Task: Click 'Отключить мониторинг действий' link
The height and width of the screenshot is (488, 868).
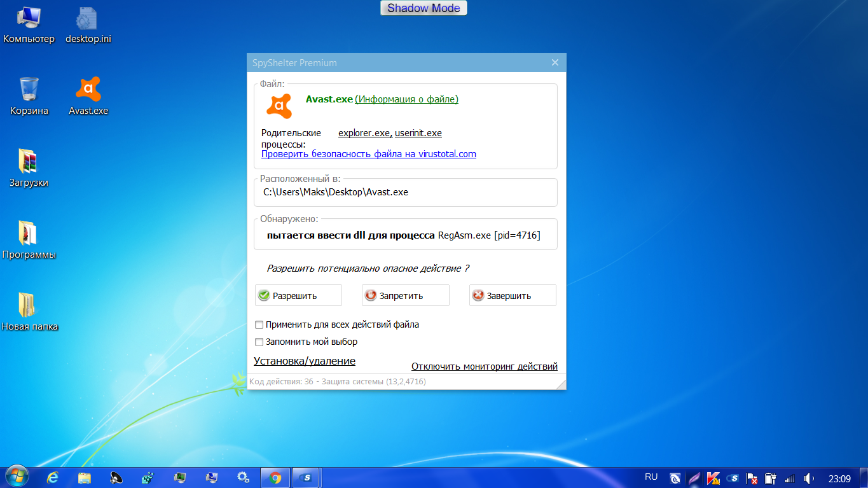Action: click(485, 366)
